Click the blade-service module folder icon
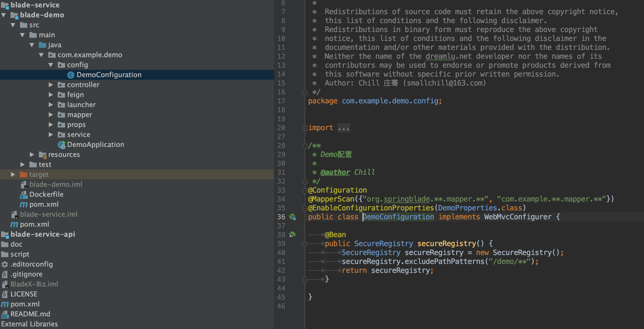The image size is (644, 329). pyautogui.click(x=5, y=5)
